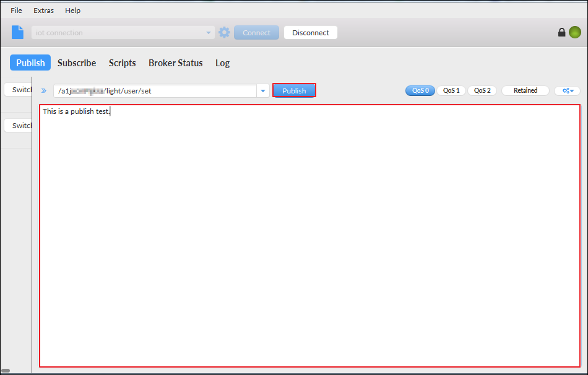Select QoS 0 quality level
The height and width of the screenshot is (375, 588).
click(x=420, y=90)
